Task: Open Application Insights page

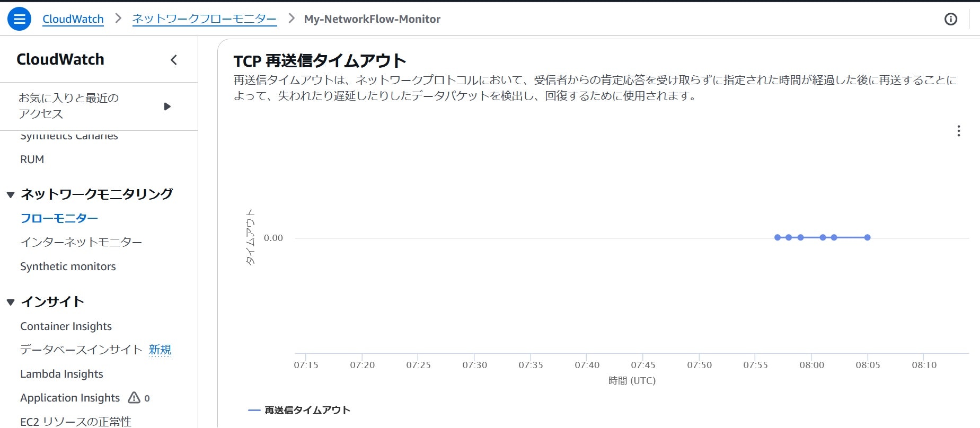Action: (x=70, y=398)
